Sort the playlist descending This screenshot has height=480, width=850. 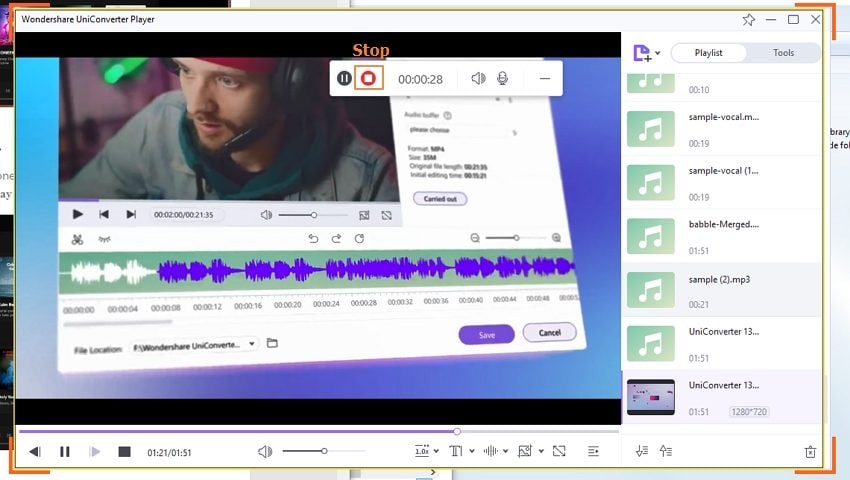(642, 451)
